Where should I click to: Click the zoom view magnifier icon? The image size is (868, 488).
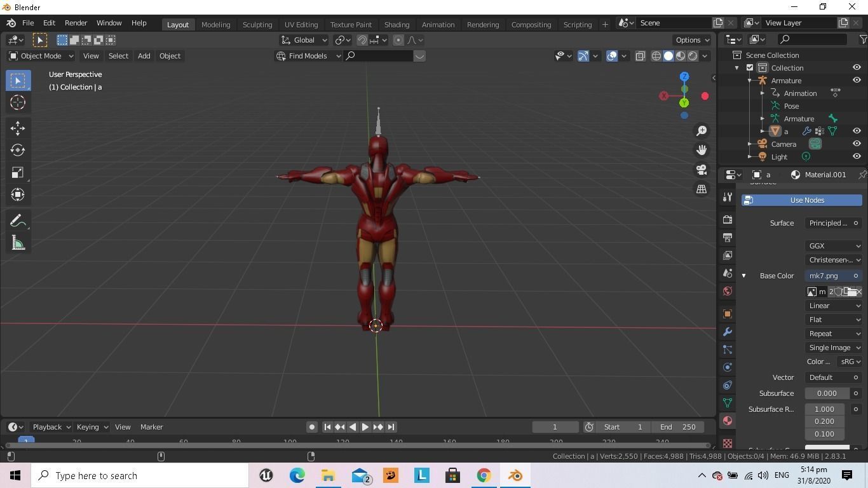[702, 131]
